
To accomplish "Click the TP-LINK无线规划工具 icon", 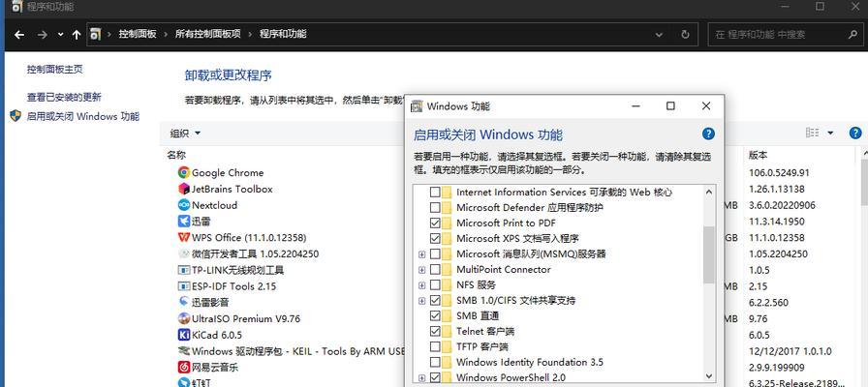I will (184, 270).
